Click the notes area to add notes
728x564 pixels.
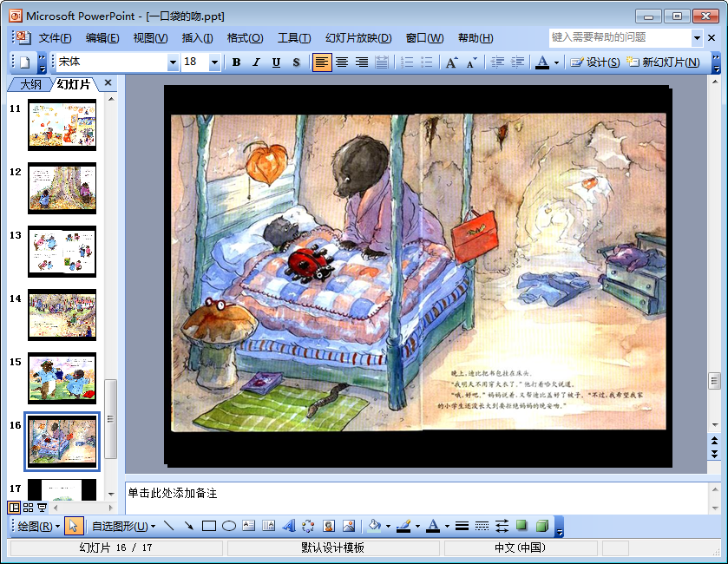tap(416, 498)
